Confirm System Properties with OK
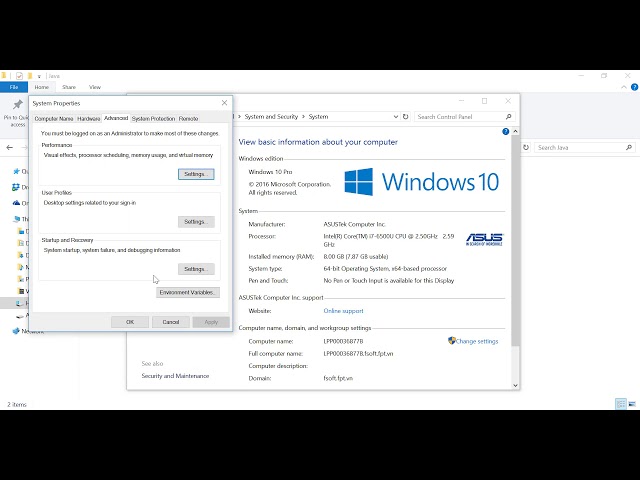640x480 pixels. (130, 322)
